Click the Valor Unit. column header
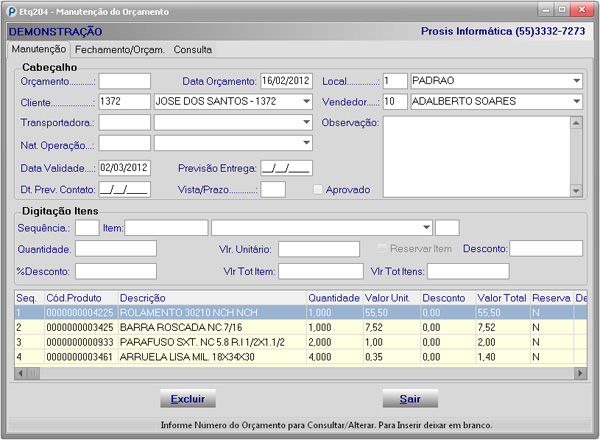Image resolution: width=600 pixels, height=440 pixels. [392, 298]
